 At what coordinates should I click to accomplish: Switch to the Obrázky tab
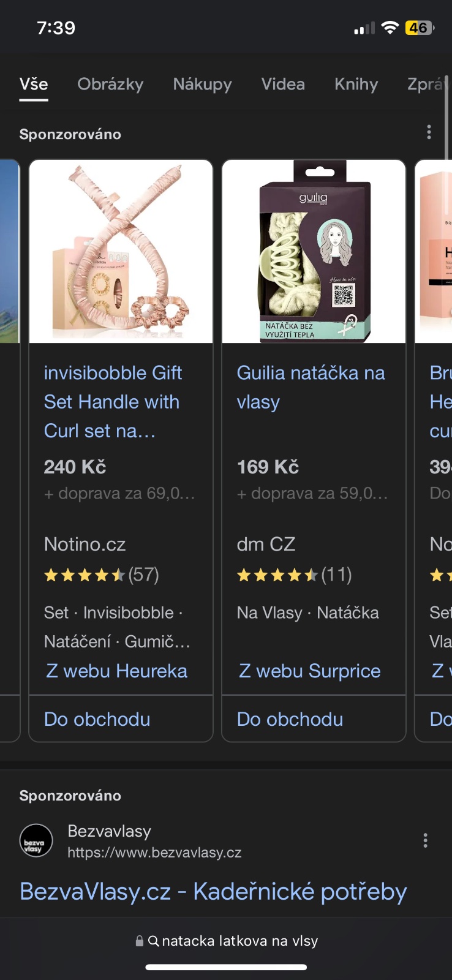pyautogui.click(x=110, y=85)
